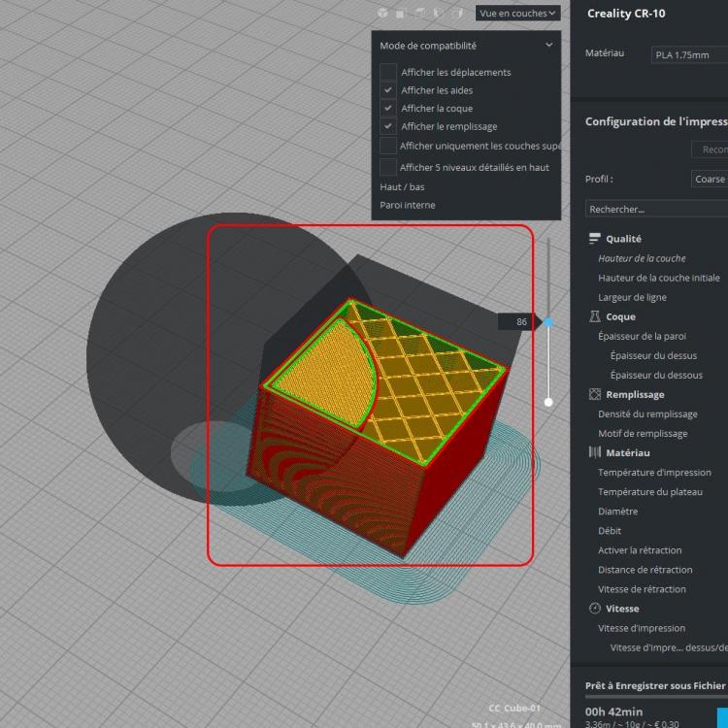Select Vitesse d'impre... dessus/dessous setting
728x728 pixels.
(x=669, y=647)
